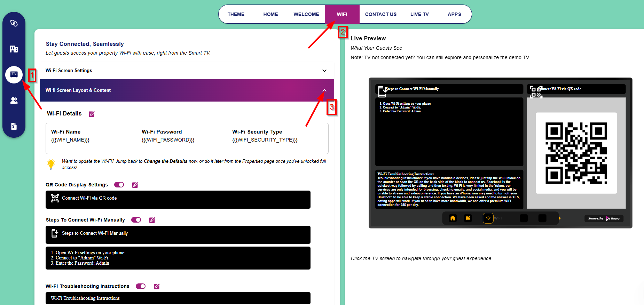Click the Wi-Fi icon in TV preview dock
Screen dimensions: 644x305
[488, 218]
